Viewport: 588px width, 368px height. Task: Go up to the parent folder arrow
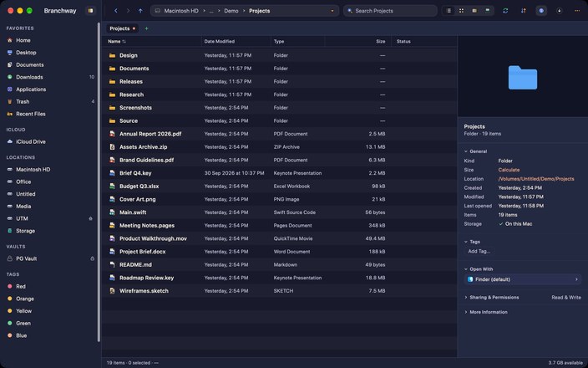[x=140, y=11]
